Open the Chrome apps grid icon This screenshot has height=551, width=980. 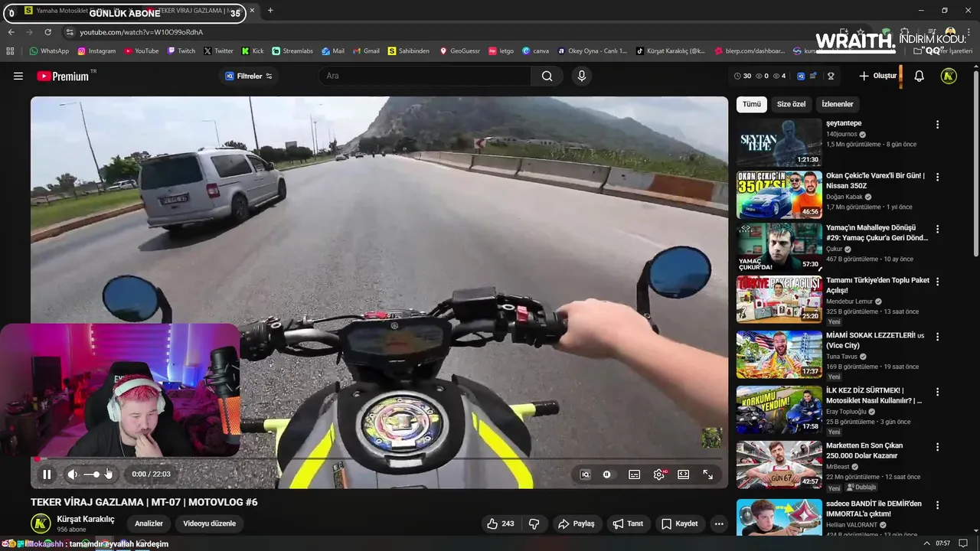[10, 51]
